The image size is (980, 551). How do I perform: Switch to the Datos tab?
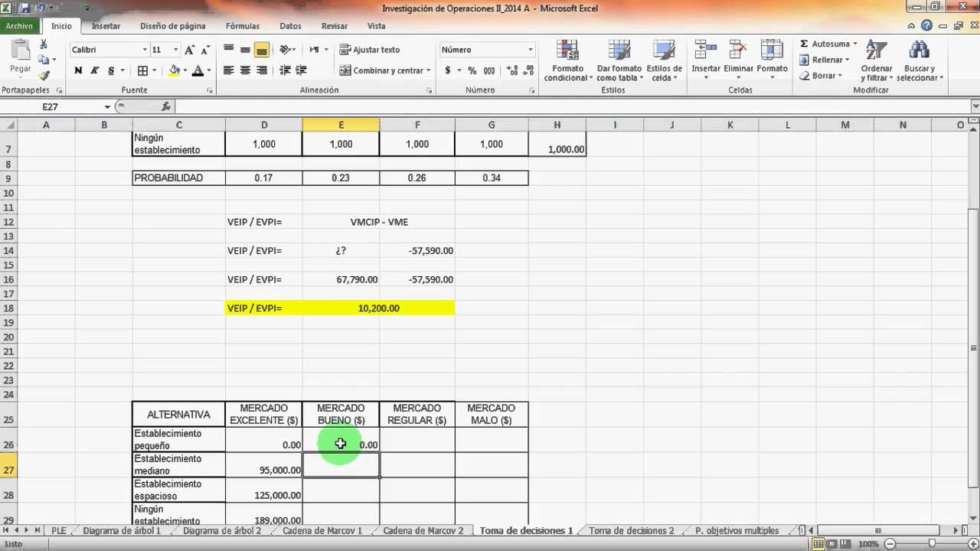click(290, 26)
